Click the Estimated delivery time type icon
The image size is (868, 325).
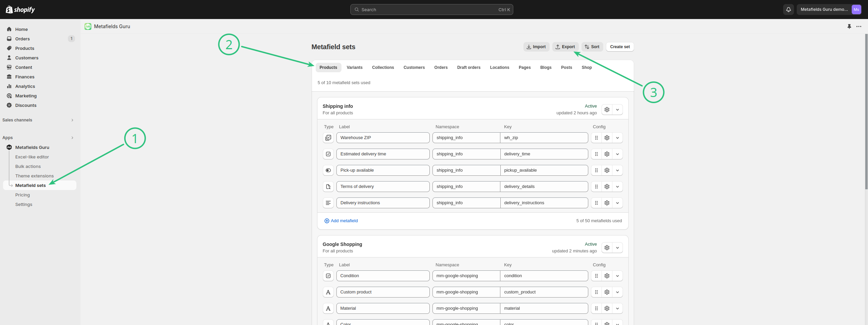coord(328,154)
